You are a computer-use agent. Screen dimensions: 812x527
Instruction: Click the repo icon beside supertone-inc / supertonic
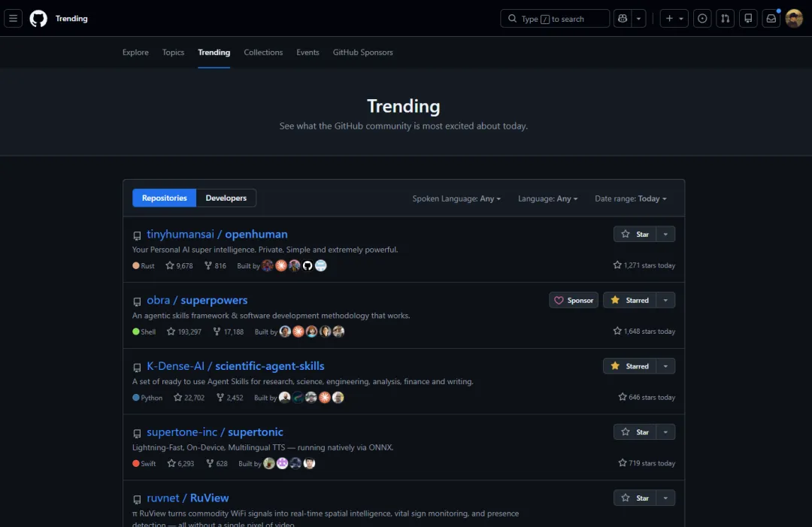(138, 433)
